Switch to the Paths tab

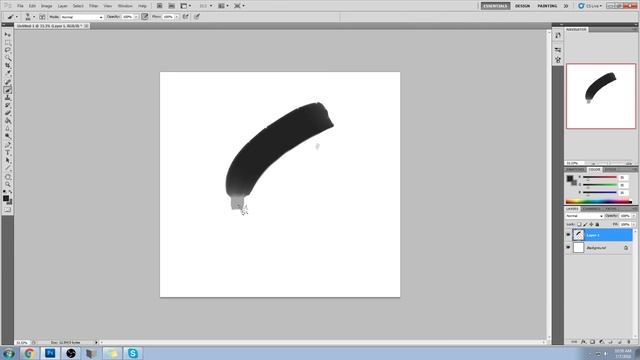click(611, 209)
